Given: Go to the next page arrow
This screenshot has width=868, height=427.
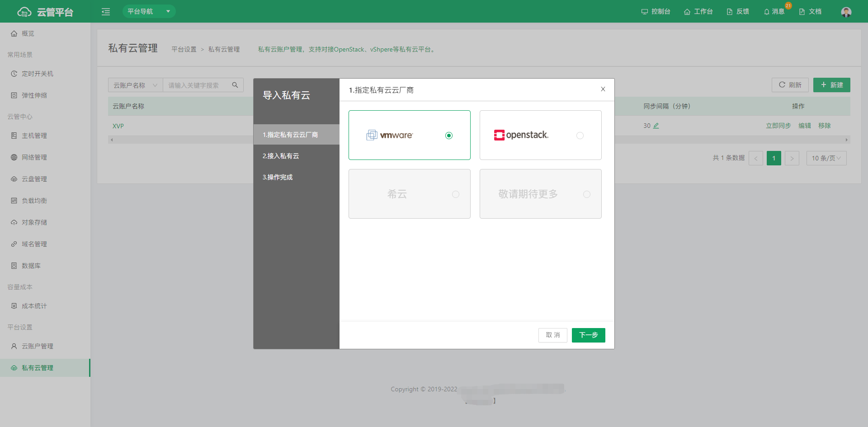Looking at the screenshot, I should 792,158.
